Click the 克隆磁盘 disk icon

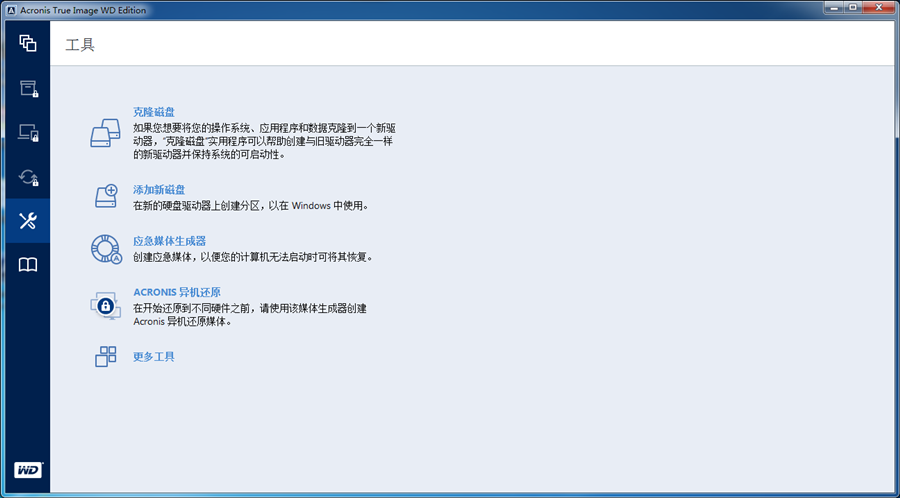click(x=105, y=134)
